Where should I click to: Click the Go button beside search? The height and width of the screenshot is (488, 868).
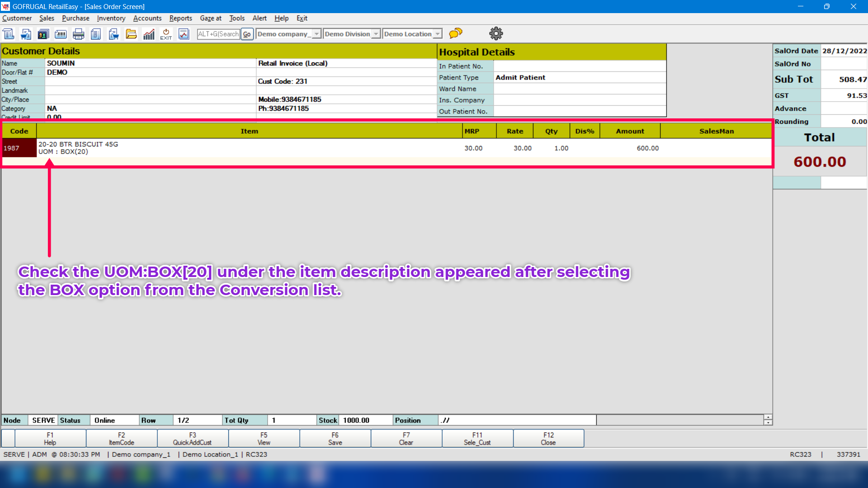click(x=247, y=34)
